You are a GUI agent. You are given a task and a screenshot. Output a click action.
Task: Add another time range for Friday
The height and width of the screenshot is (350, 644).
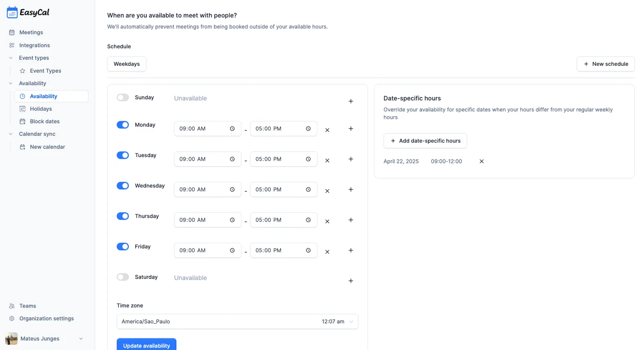[351, 251]
